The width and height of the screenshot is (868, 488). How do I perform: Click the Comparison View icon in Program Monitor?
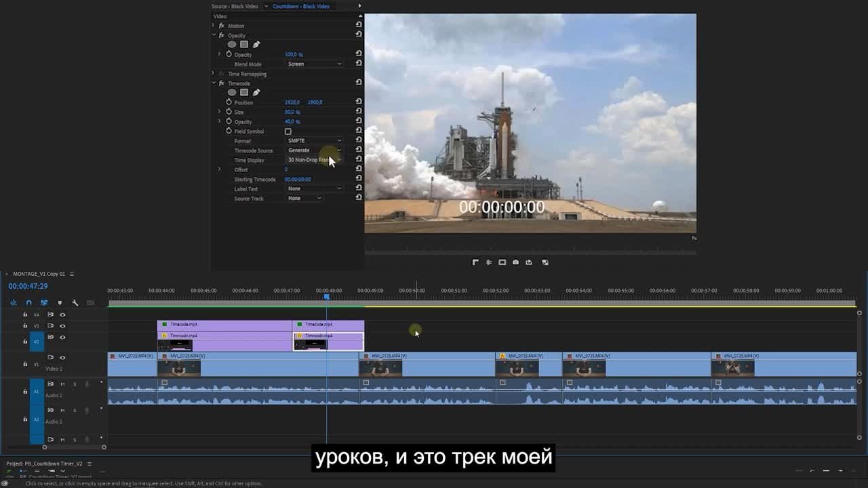502,262
